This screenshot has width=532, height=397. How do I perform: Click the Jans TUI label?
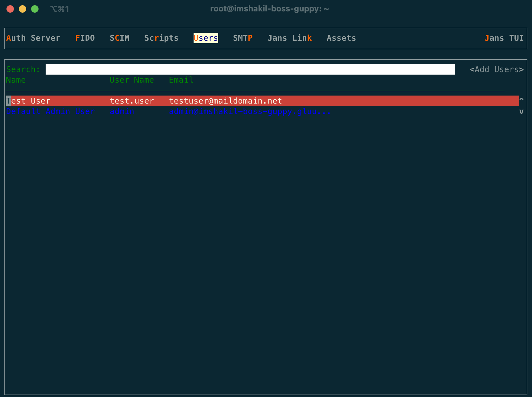(504, 38)
